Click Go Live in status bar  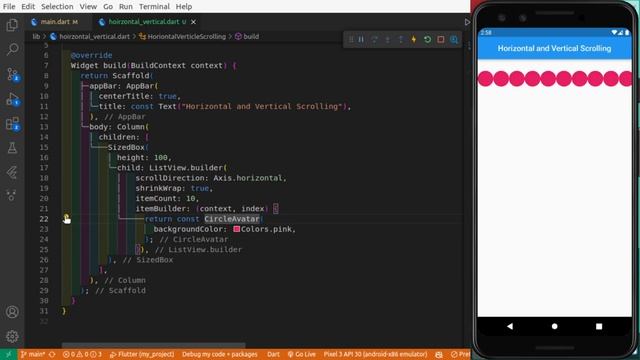click(x=302, y=354)
